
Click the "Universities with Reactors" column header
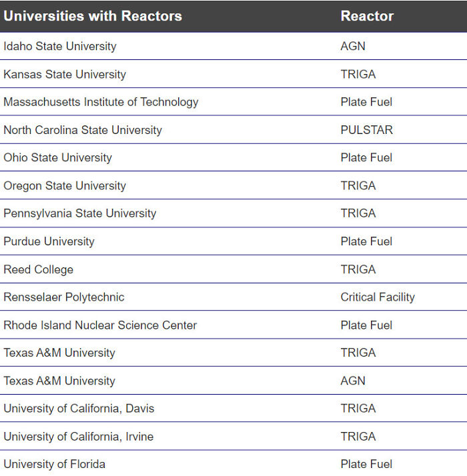(x=93, y=16)
